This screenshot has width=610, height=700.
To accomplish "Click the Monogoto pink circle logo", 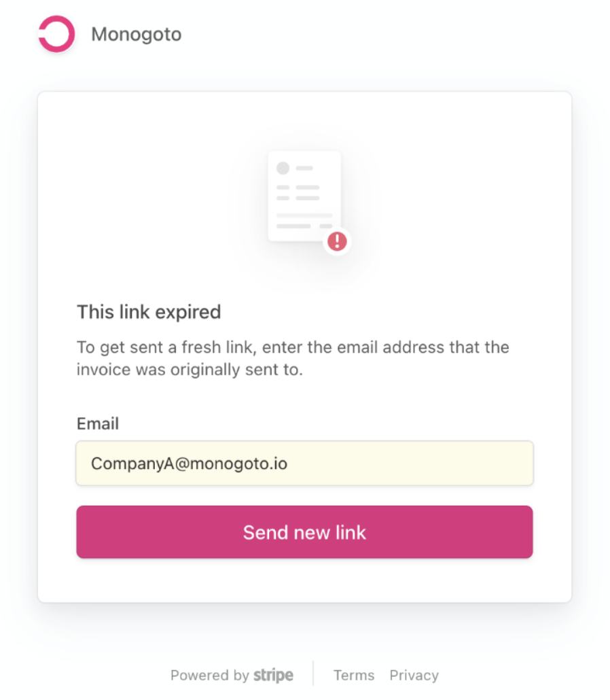I will click(56, 34).
